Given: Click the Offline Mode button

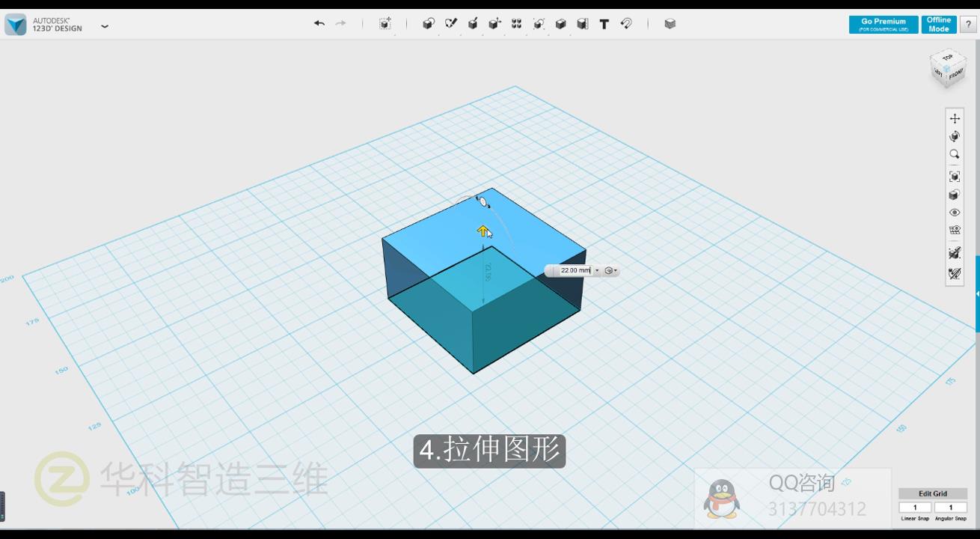Looking at the screenshot, I should pyautogui.click(x=939, y=25).
